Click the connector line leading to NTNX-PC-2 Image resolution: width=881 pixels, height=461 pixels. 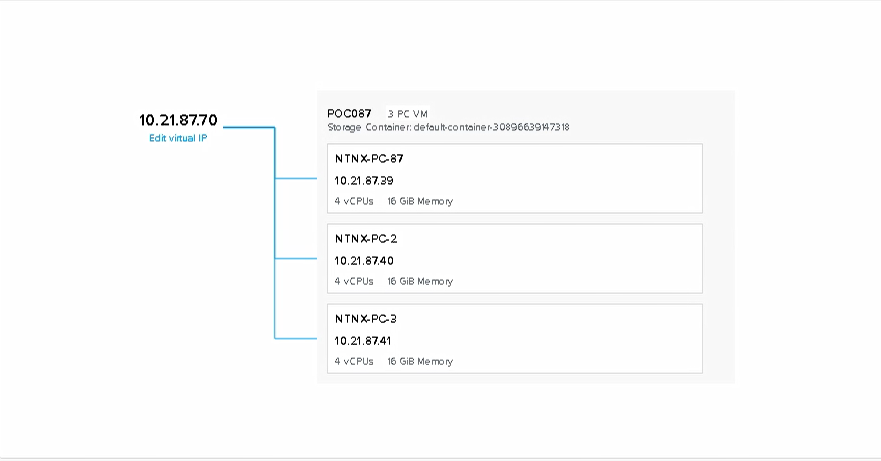point(296,259)
